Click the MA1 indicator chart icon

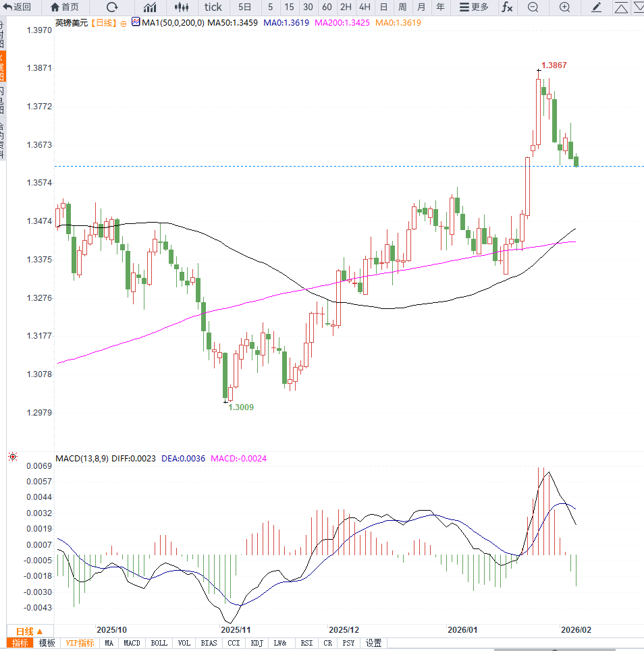point(136,22)
